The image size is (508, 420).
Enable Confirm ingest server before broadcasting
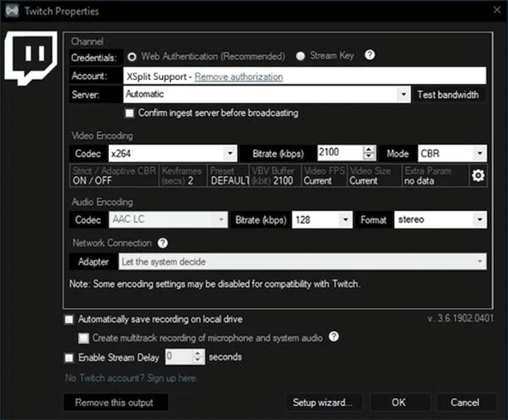point(131,112)
